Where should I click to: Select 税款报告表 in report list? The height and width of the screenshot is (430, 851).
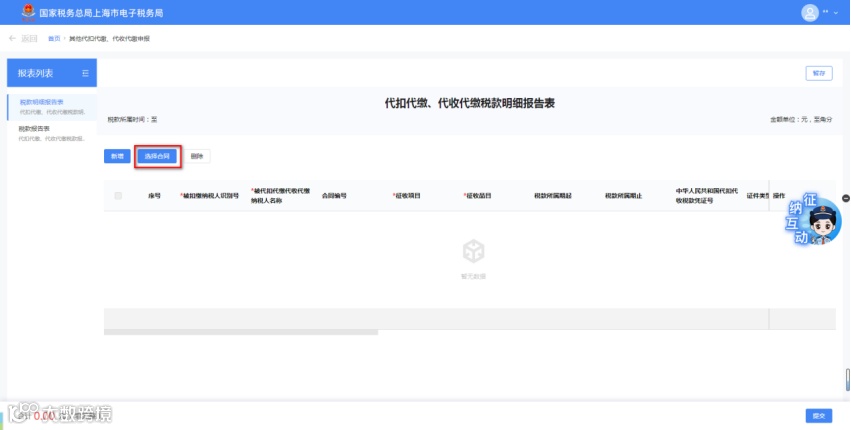click(x=52, y=133)
